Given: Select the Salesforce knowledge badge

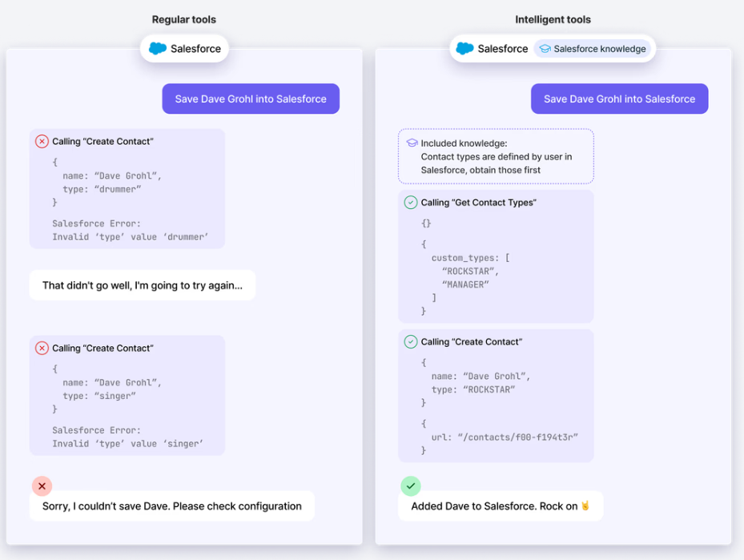Looking at the screenshot, I should coord(592,49).
